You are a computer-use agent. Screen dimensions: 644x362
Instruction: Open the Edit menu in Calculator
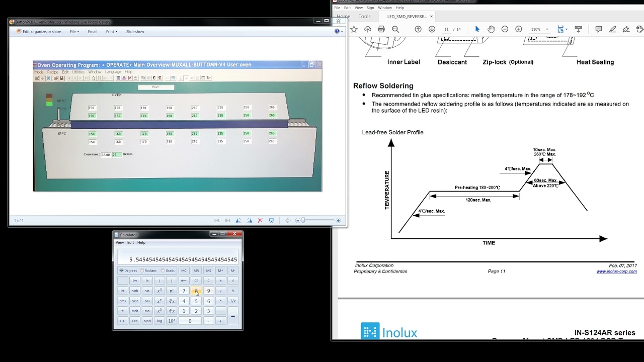[x=130, y=242]
